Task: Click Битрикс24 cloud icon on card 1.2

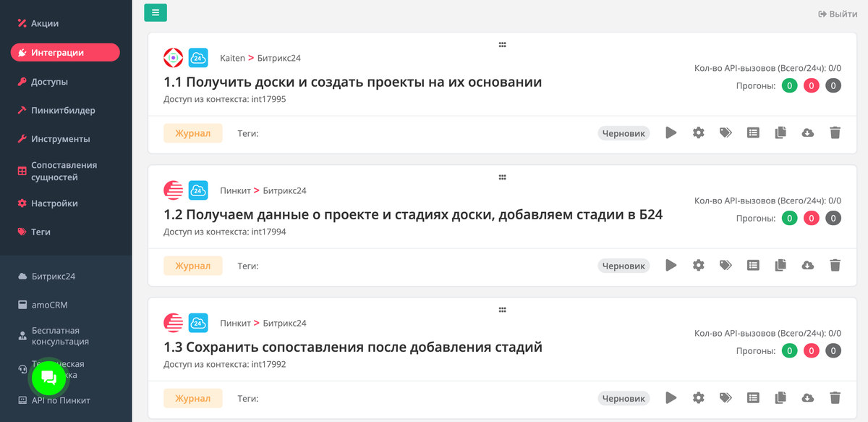Action: tap(198, 190)
